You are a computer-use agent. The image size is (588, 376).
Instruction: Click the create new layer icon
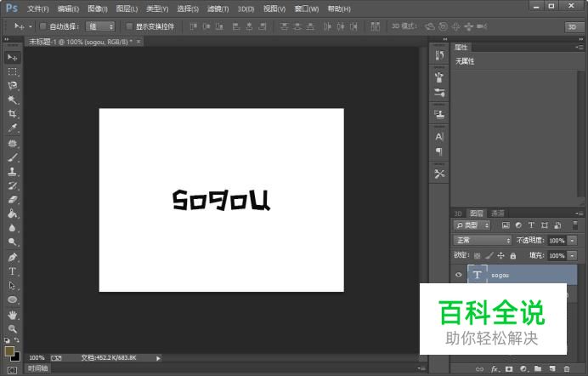pyautogui.click(x=552, y=369)
